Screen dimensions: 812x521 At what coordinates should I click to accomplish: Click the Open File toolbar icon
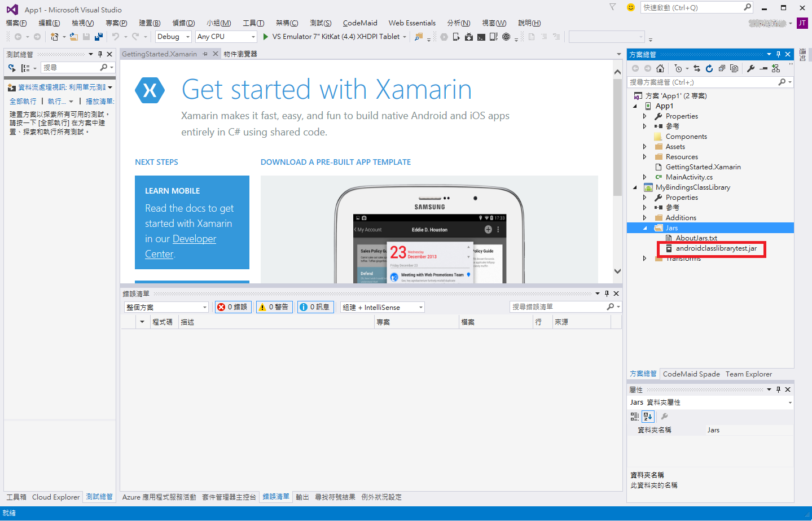pyautogui.click(x=74, y=37)
